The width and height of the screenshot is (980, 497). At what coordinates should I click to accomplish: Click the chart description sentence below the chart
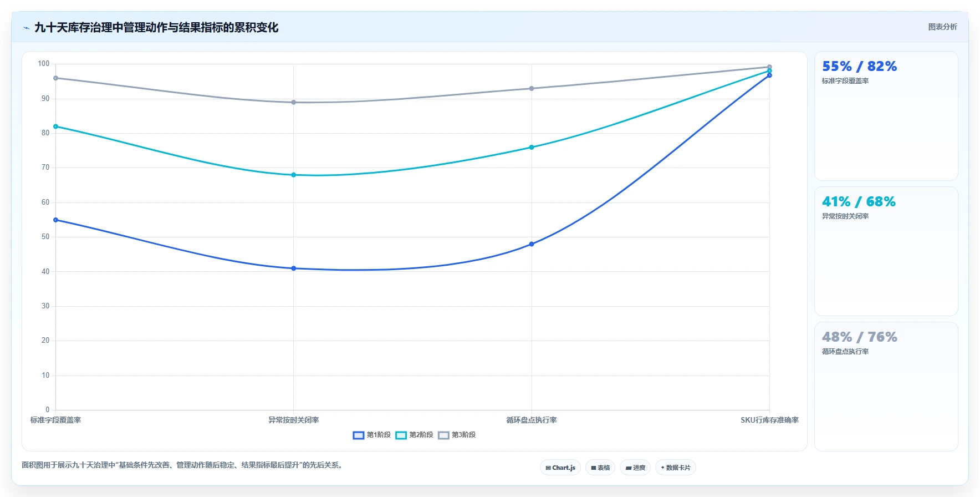click(x=183, y=465)
